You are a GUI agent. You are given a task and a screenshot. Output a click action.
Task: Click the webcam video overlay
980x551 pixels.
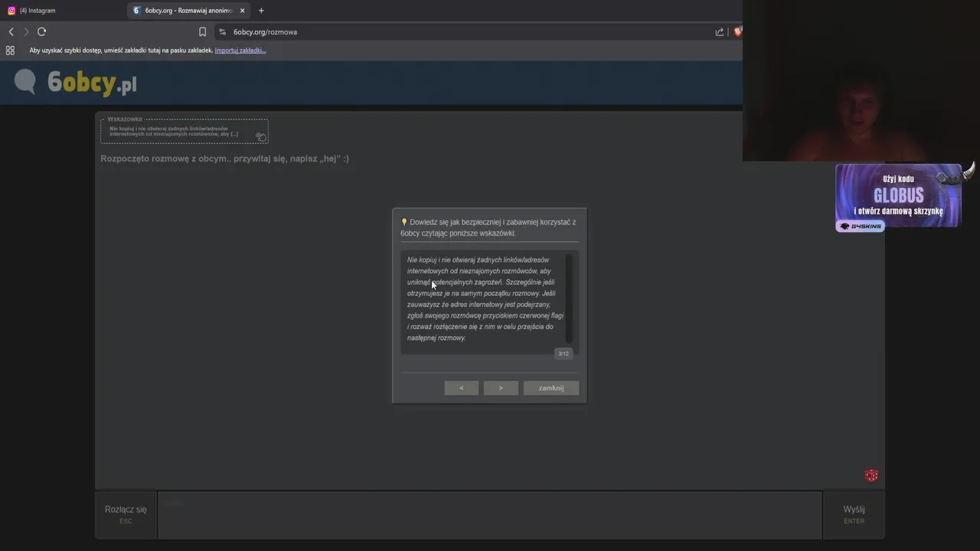tap(861, 80)
